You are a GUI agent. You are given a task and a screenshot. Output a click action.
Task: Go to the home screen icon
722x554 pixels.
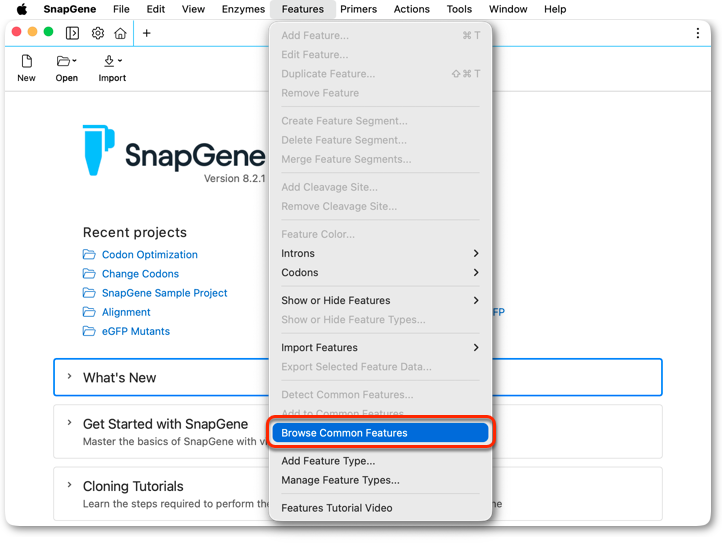click(x=120, y=33)
